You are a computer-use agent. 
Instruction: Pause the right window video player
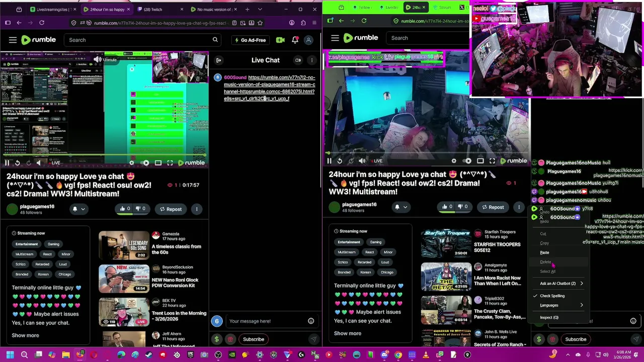pyautogui.click(x=329, y=161)
